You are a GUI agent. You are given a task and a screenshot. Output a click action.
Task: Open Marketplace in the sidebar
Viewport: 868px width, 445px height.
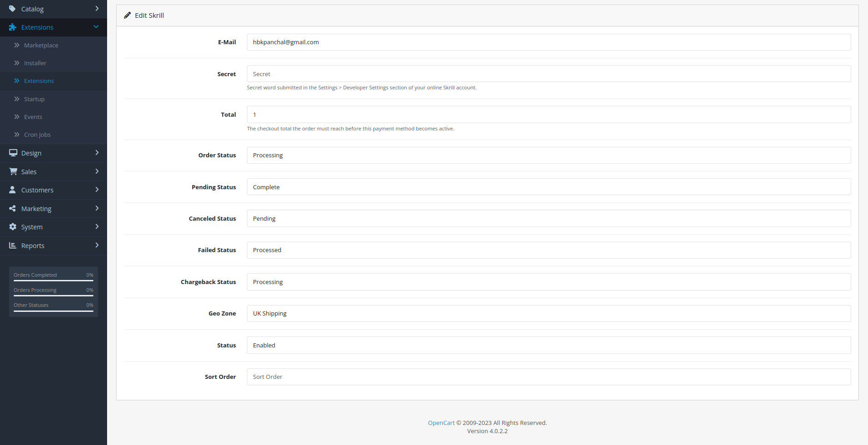tap(53, 45)
